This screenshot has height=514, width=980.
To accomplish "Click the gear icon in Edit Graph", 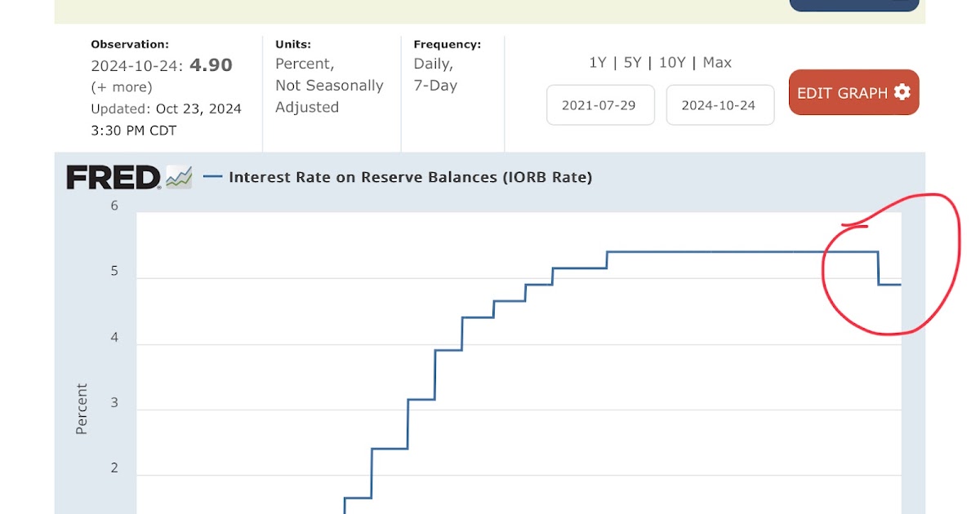I will coord(902,92).
